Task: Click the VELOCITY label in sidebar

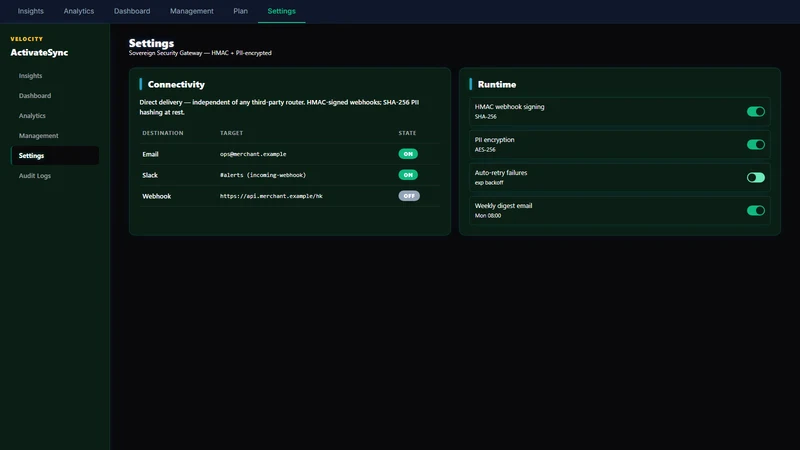Action: pyautogui.click(x=27, y=39)
